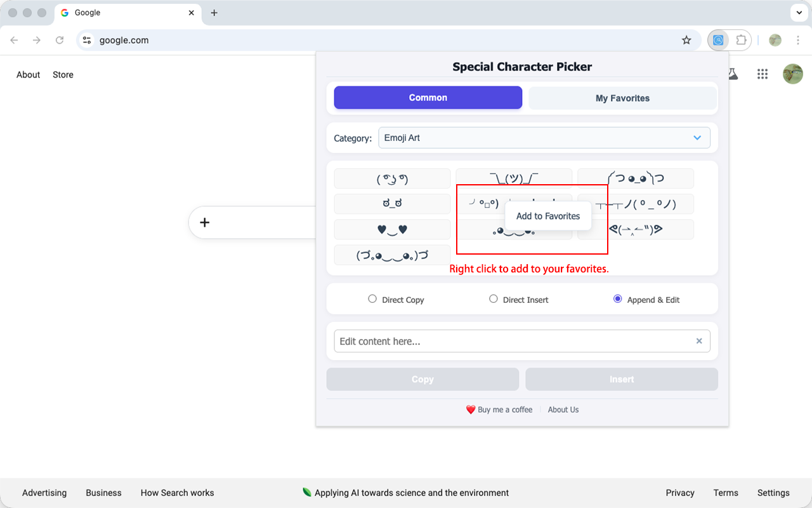Open the About Us link
The width and height of the screenshot is (812, 508).
[563, 410]
